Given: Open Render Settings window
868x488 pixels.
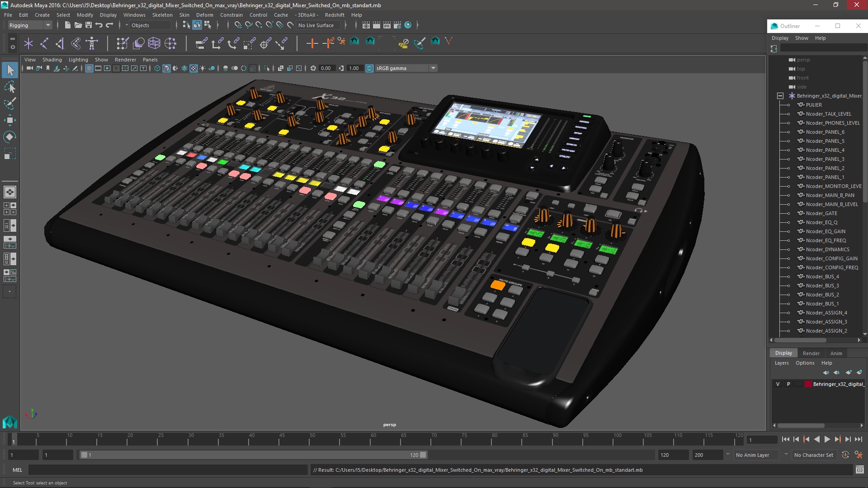Looking at the screenshot, I should pos(397,25).
